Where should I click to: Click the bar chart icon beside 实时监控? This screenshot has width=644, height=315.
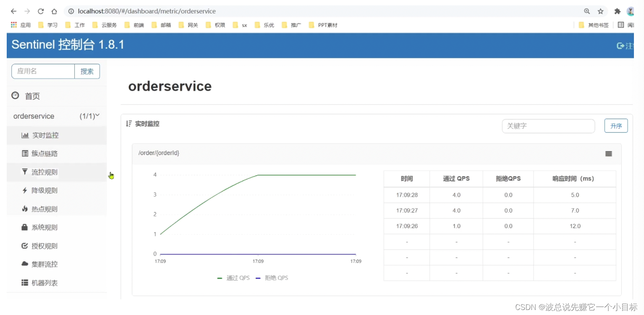25,135
